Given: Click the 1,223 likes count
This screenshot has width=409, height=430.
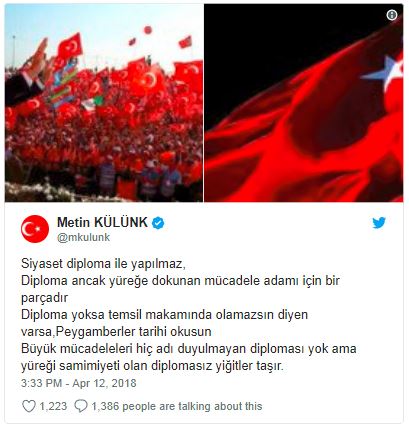Looking at the screenshot, I should (x=53, y=406).
